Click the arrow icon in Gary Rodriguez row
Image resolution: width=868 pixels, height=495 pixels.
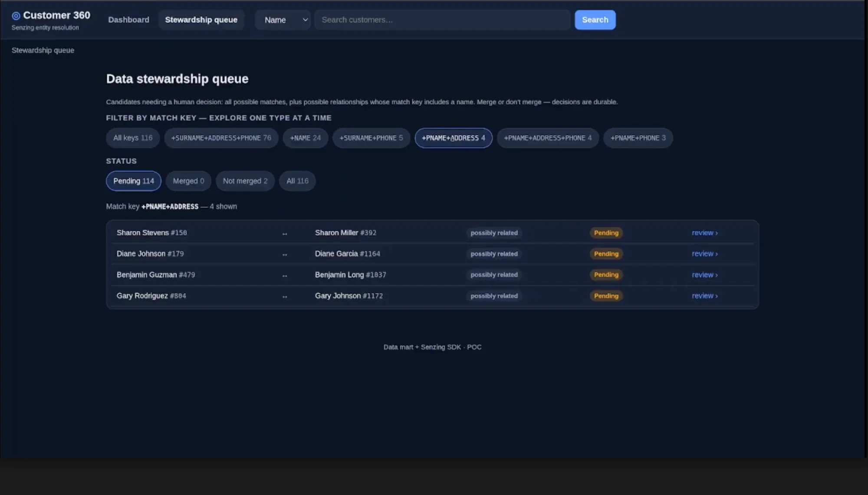coord(285,297)
